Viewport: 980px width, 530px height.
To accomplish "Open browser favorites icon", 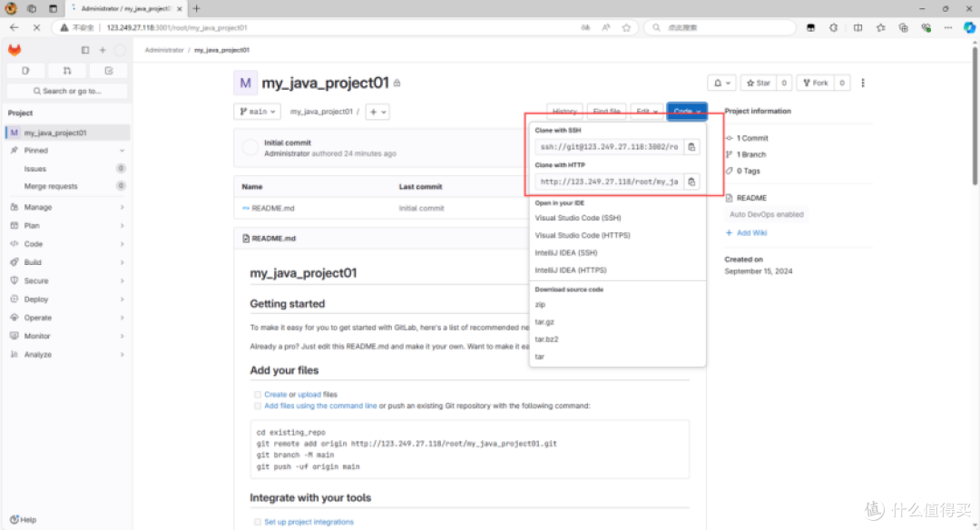I will point(880,27).
